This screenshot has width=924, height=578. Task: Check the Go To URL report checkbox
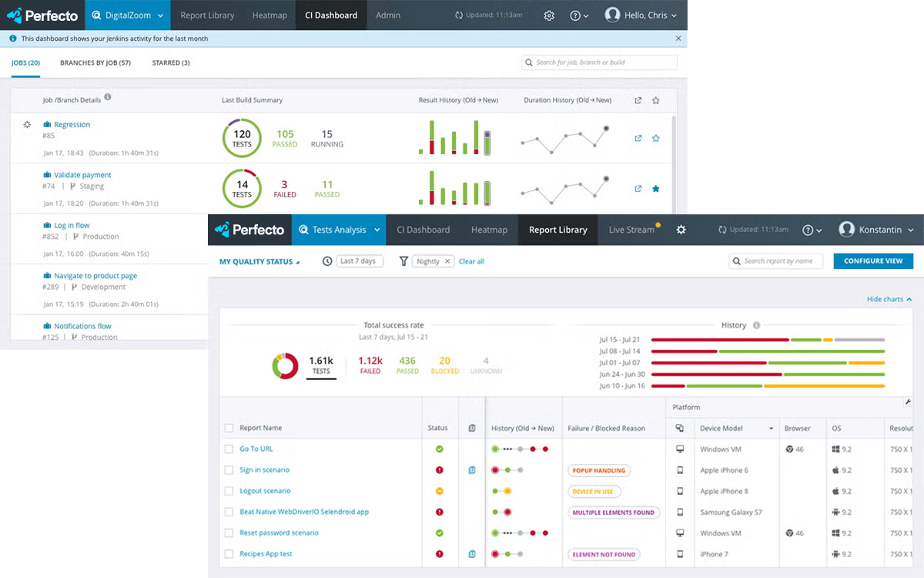pos(229,449)
